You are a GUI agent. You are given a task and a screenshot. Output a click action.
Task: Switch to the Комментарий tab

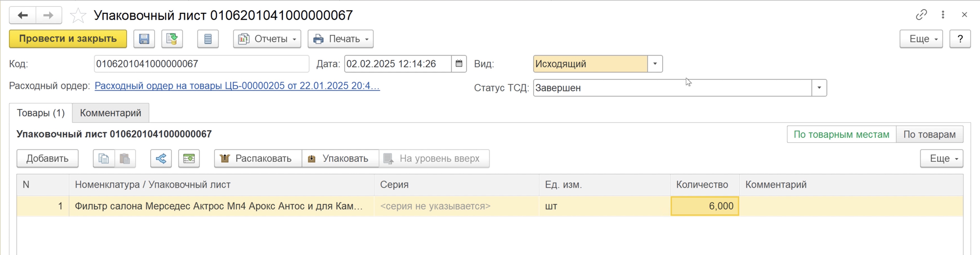pos(110,113)
